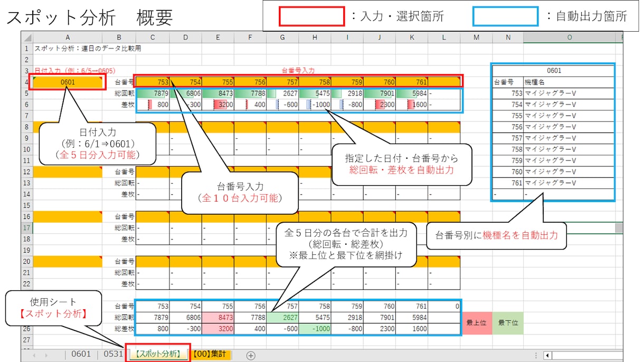Select the 7901 cell in row 5
This screenshot has height=362, width=644.
[x=380, y=93]
